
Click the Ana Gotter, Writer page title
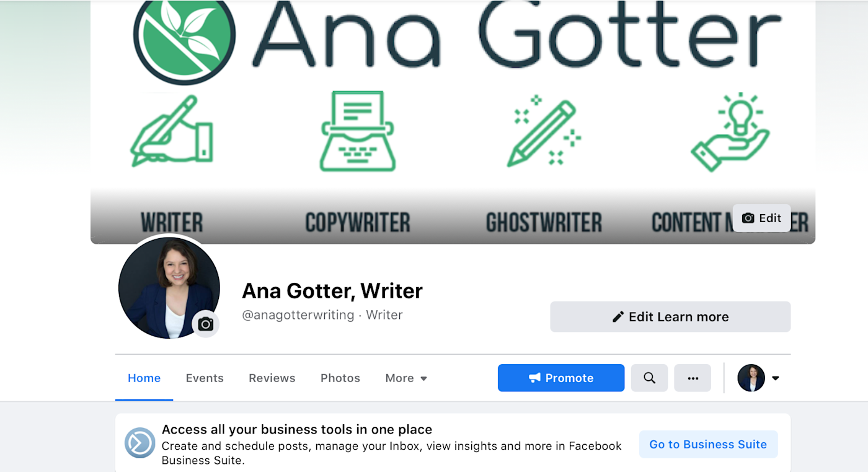tap(332, 290)
